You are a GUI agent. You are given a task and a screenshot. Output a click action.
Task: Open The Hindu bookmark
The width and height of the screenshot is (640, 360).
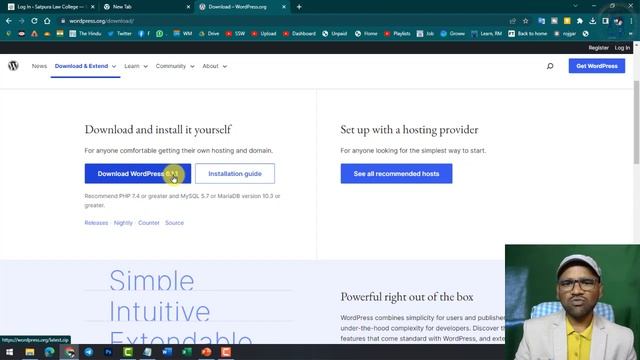pyautogui.click(x=85, y=33)
